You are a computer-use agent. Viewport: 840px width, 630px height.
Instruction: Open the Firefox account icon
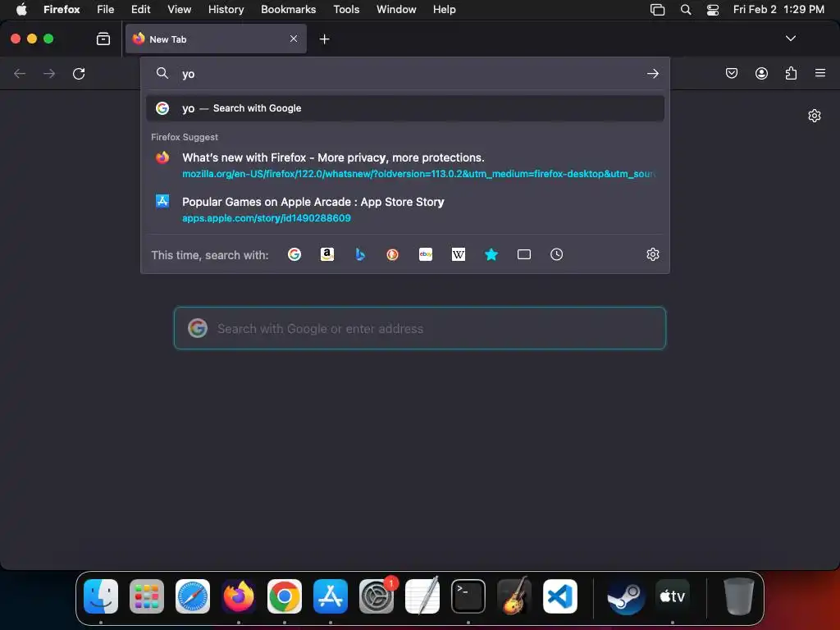click(761, 73)
